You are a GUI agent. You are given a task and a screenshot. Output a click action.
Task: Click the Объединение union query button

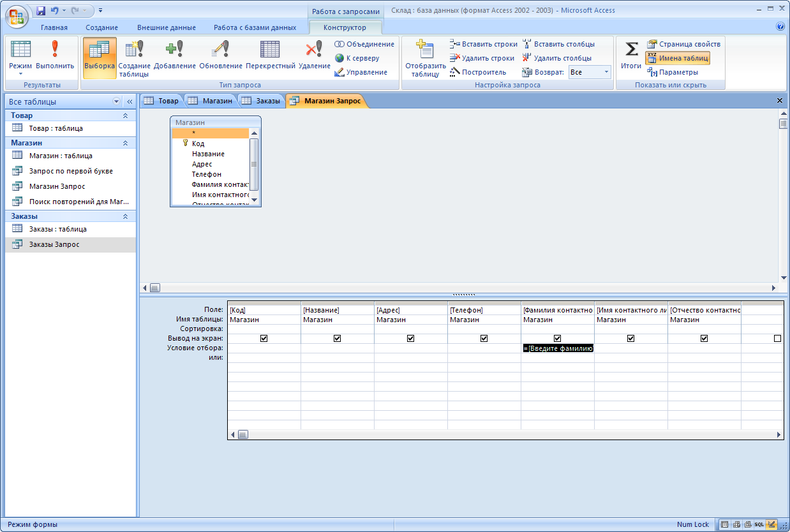coord(364,44)
